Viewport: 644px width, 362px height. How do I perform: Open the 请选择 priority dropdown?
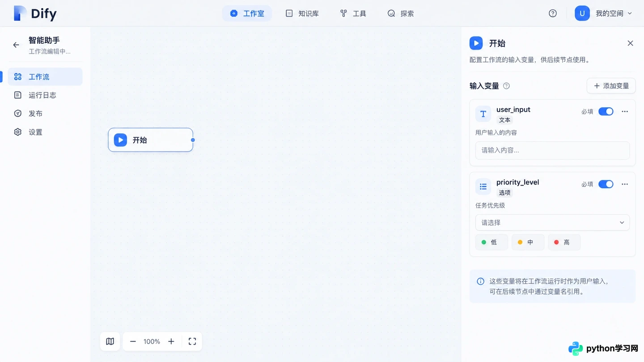point(552,223)
